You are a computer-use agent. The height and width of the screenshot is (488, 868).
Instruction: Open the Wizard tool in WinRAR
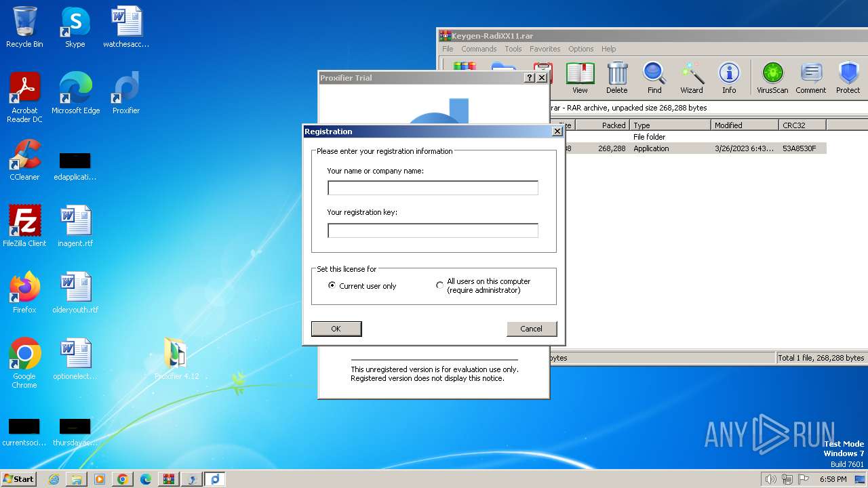click(x=692, y=78)
